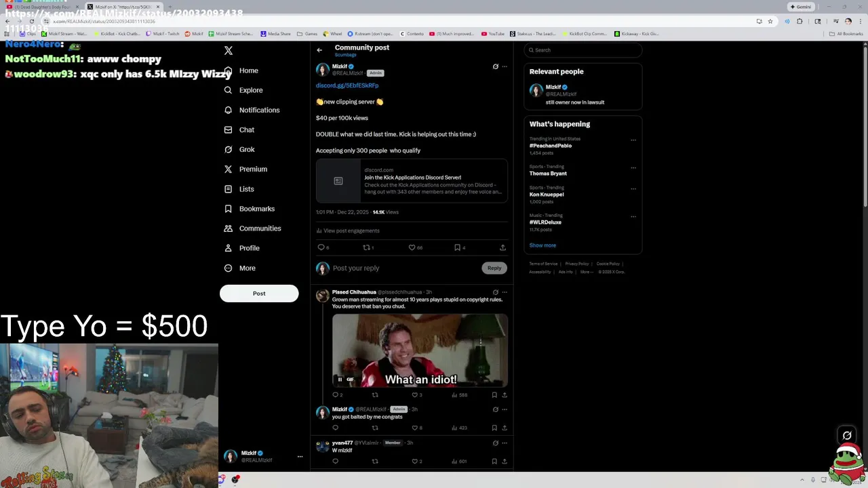The image size is (868, 488).
Task: Like yvan477's 'W mizkif' reply
Action: (x=415, y=461)
